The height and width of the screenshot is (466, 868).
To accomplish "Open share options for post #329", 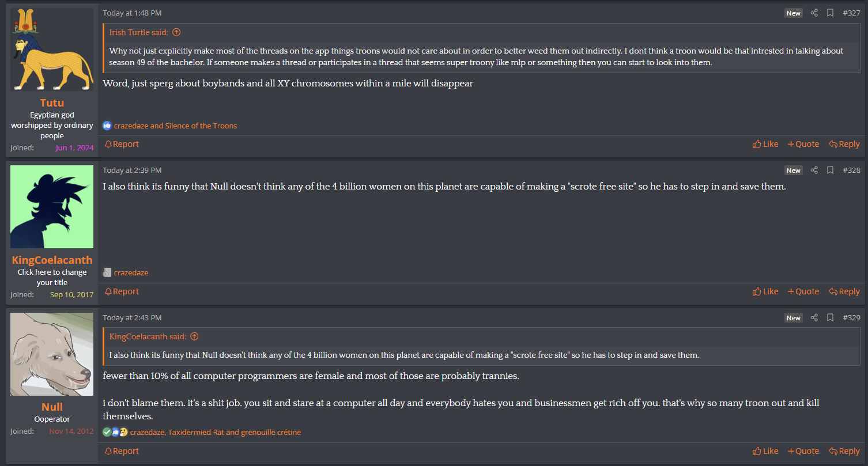I will point(814,317).
